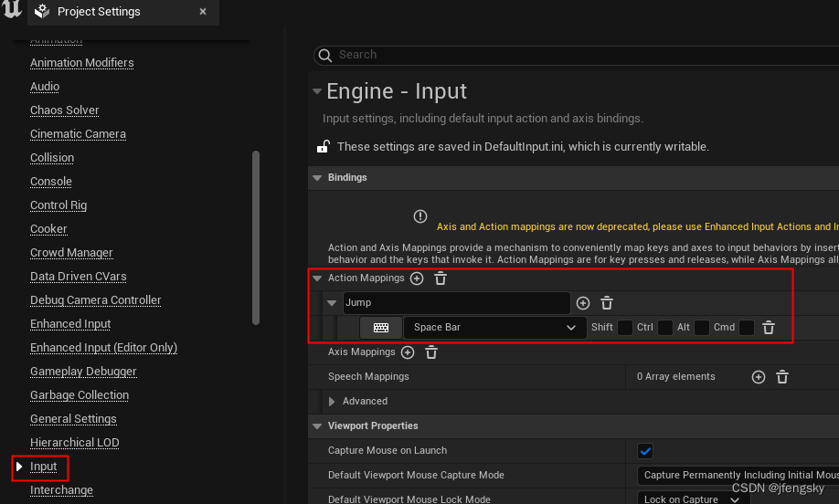839x504 pixels.
Task: Click the sidebar vertical scrollbar
Action: 256,237
